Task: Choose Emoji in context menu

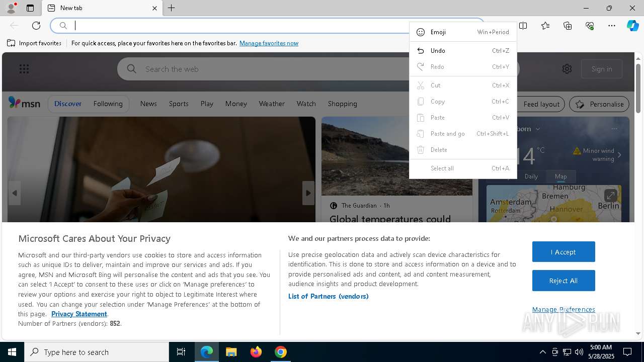Action: click(x=463, y=32)
